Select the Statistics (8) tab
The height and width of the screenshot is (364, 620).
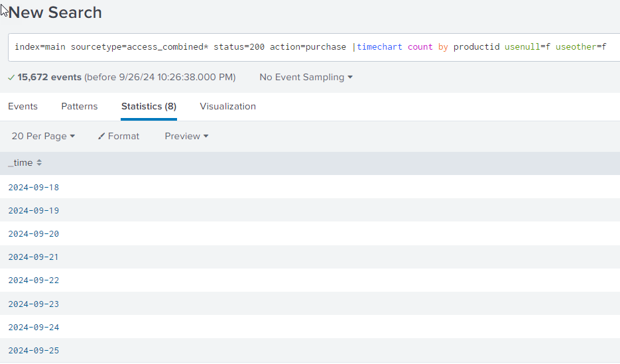coord(149,106)
